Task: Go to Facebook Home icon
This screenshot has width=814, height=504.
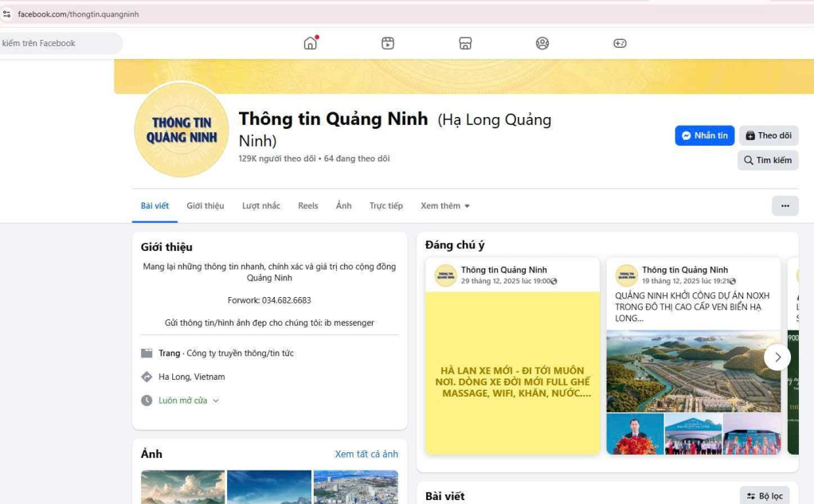Action: coord(311,43)
